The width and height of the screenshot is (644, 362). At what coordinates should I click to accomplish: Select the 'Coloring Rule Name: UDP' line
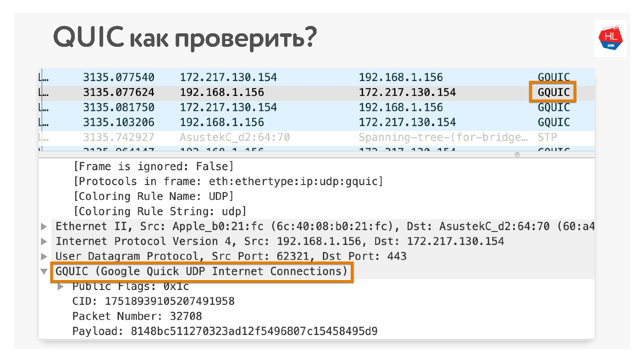coord(154,197)
